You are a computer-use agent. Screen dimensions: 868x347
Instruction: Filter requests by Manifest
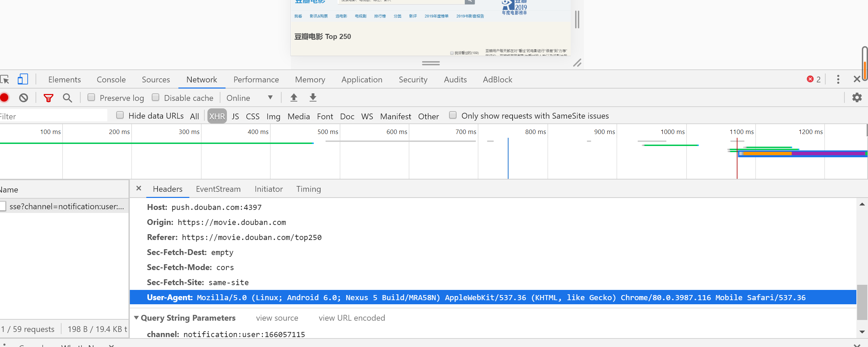tap(396, 116)
